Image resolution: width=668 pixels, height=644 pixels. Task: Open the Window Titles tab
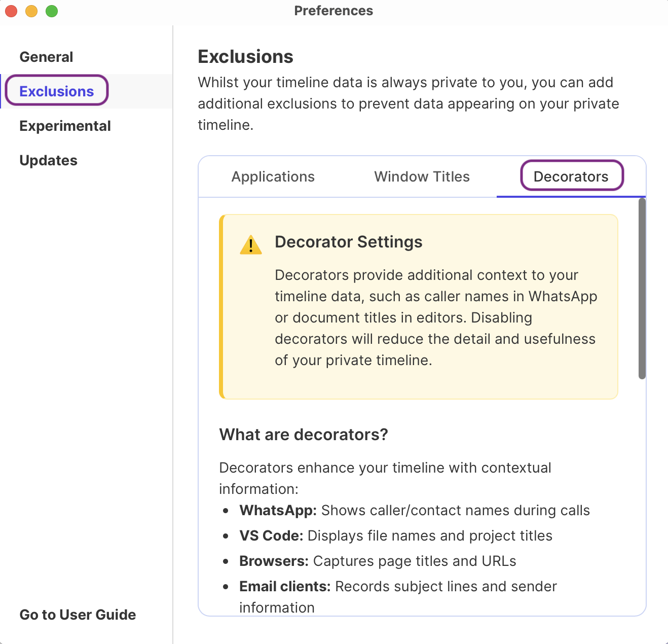point(422,176)
